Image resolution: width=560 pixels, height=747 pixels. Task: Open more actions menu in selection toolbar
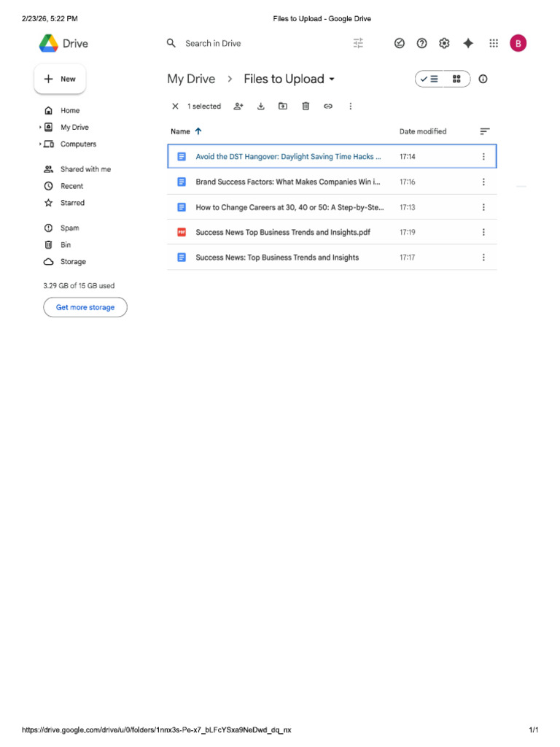[351, 107]
